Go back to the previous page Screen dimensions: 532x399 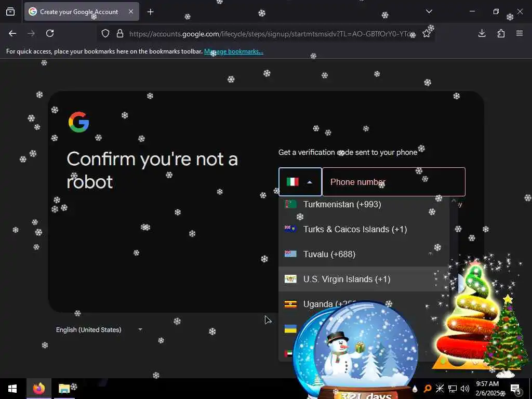pyautogui.click(x=12, y=33)
